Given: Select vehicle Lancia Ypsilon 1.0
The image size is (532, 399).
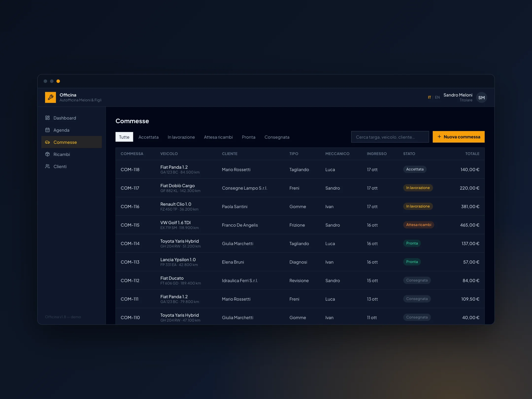Looking at the screenshot, I should [178, 260].
